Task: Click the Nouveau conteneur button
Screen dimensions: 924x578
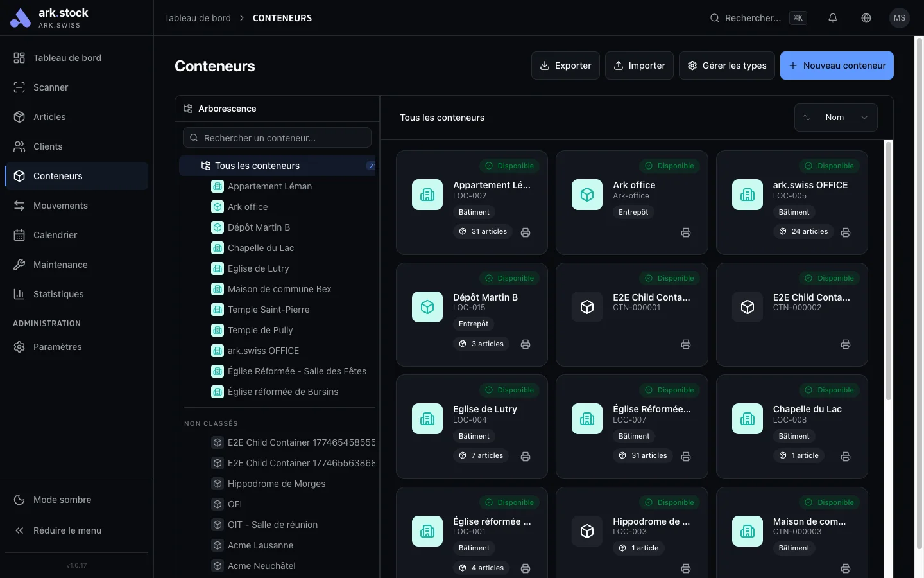Action: tap(837, 66)
